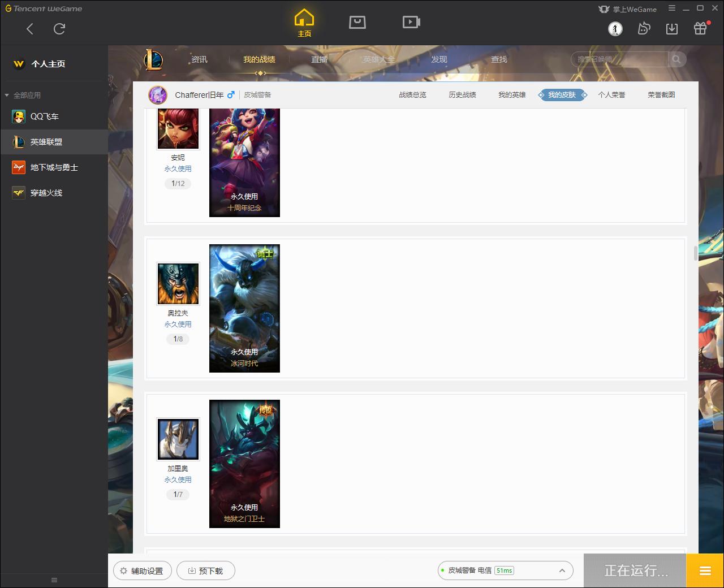Image resolution: width=724 pixels, height=588 pixels.
Task: Open 战绩总览 sub-tab
Action: (x=412, y=95)
